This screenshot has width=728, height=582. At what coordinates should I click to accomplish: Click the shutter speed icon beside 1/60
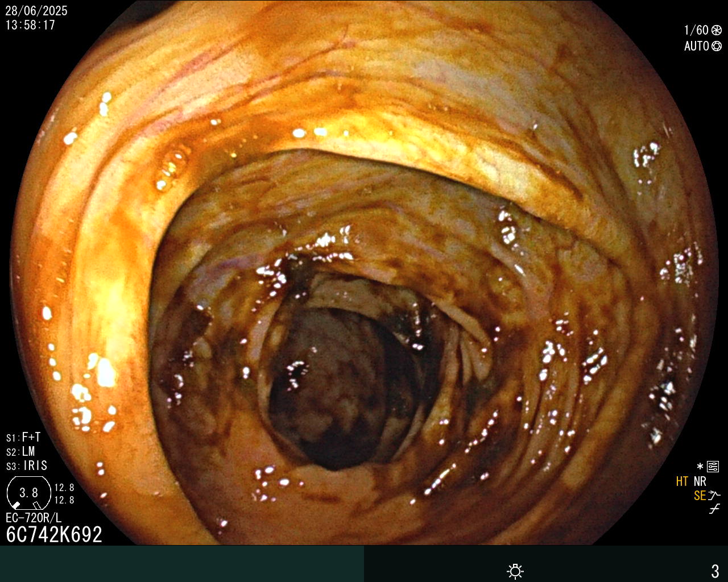pyautogui.click(x=717, y=30)
